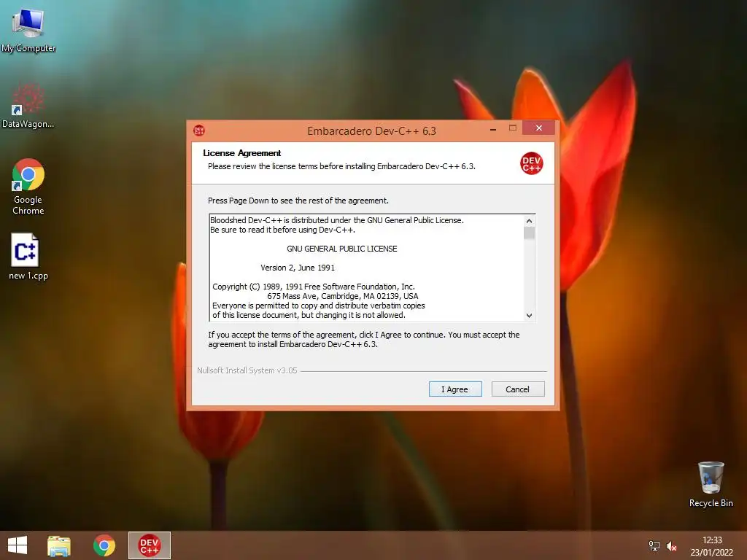
Task: Click the license scrollbar down arrow
Action: (529, 315)
